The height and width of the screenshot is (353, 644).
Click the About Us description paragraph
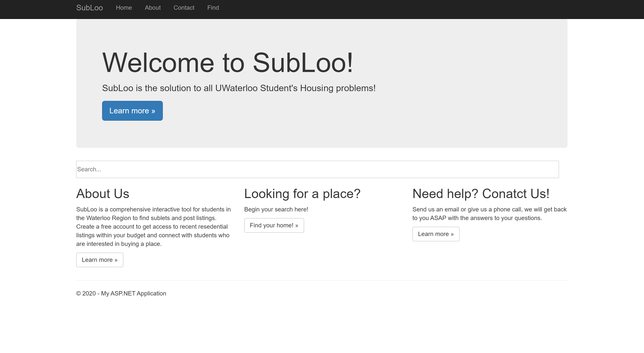coord(153,226)
